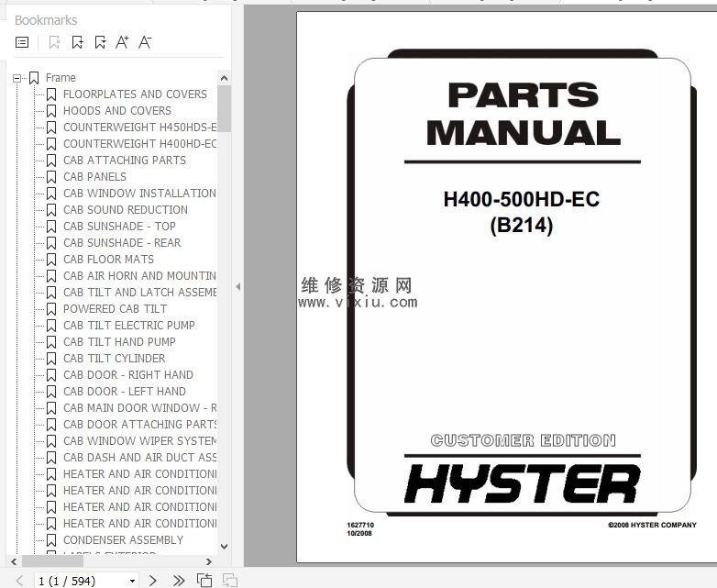Decrease bookmark font size with A- icon

coord(145,42)
